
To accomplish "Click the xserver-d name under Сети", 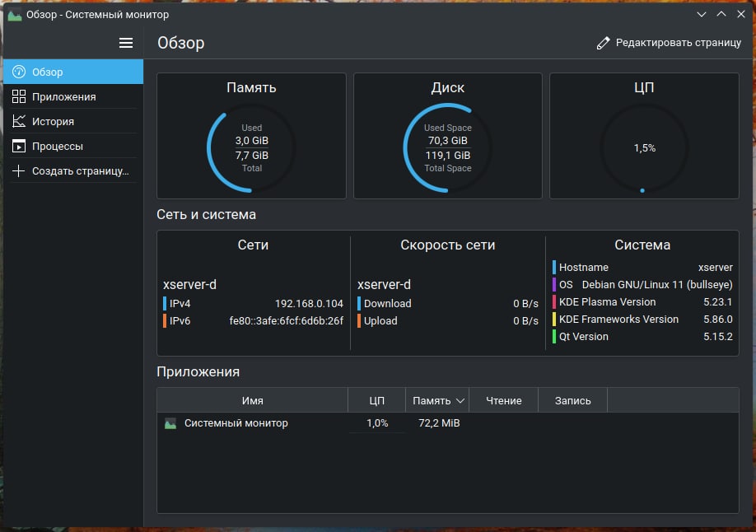I will click(189, 285).
